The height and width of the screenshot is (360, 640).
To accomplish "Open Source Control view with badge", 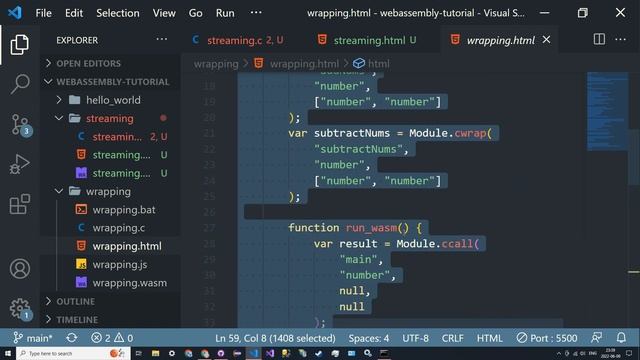I will point(20,125).
